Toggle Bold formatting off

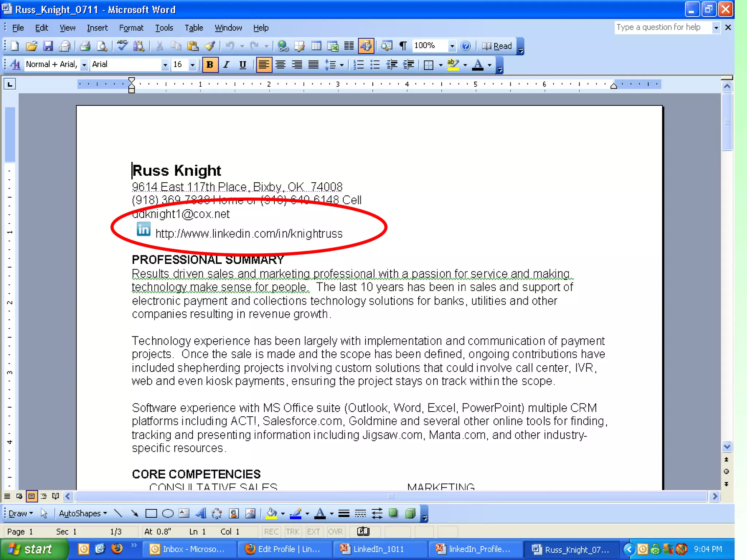click(210, 65)
